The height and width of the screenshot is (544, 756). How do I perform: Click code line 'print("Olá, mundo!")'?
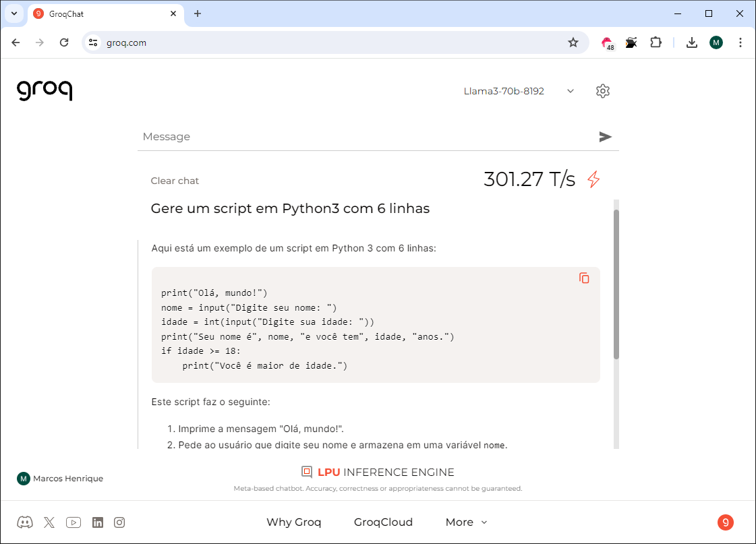click(214, 293)
